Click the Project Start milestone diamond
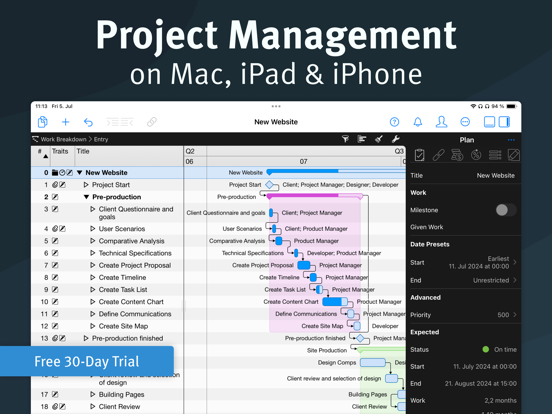 pyautogui.click(x=270, y=184)
